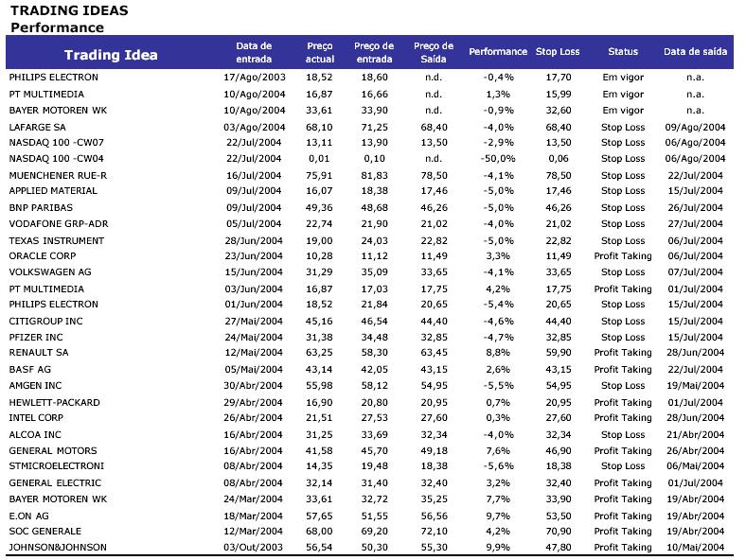
Task: Select the "Data de entrada" column header
Action: click(254, 51)
